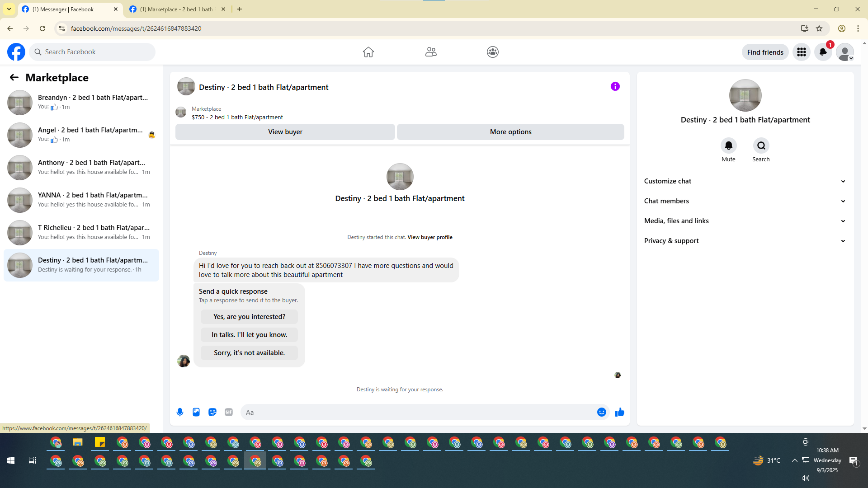The image size is (868, 488).
Task: Open the emoji picker in message box
Action: (602, 412)
